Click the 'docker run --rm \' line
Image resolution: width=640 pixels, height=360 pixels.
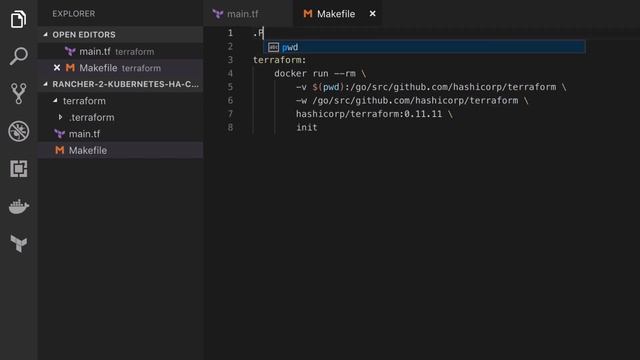(x=320, y=73)
